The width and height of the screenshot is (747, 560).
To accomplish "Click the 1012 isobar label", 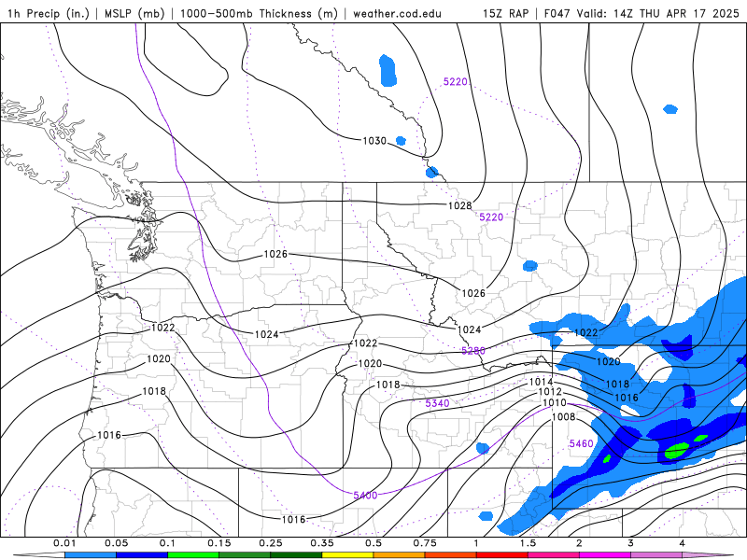I will (x=550, y=391).
